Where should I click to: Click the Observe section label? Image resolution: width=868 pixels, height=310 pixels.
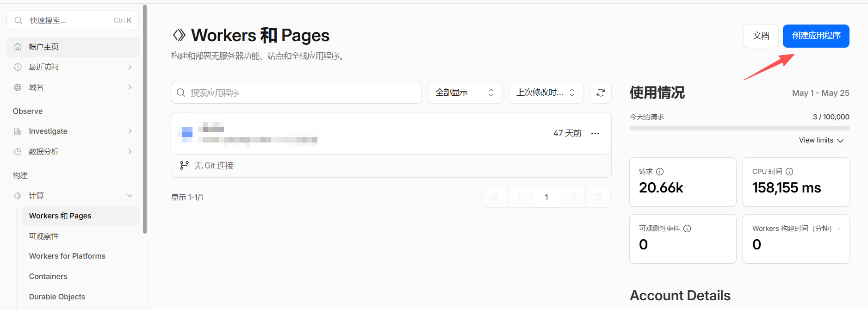tap(28, 112)
